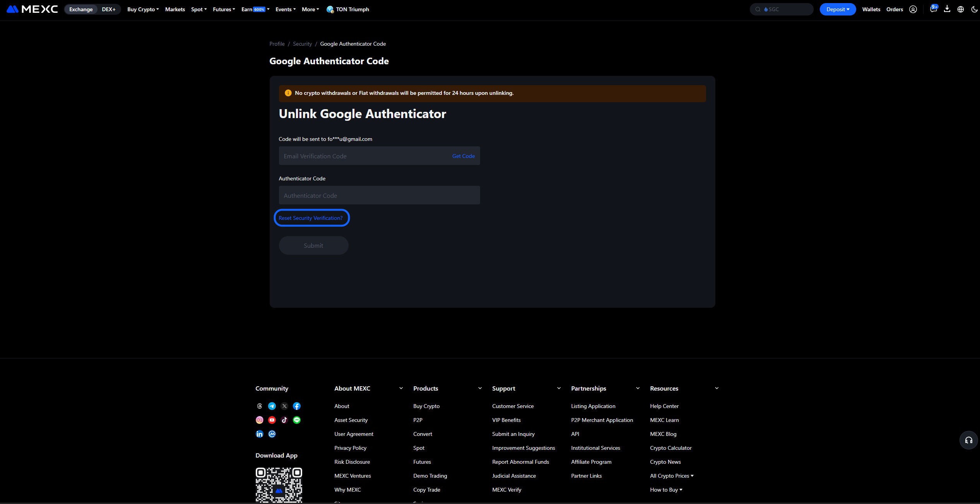Open the Telegram community icon
The height and width of the screenshot is (504, 980).
(x=272, y=406)
